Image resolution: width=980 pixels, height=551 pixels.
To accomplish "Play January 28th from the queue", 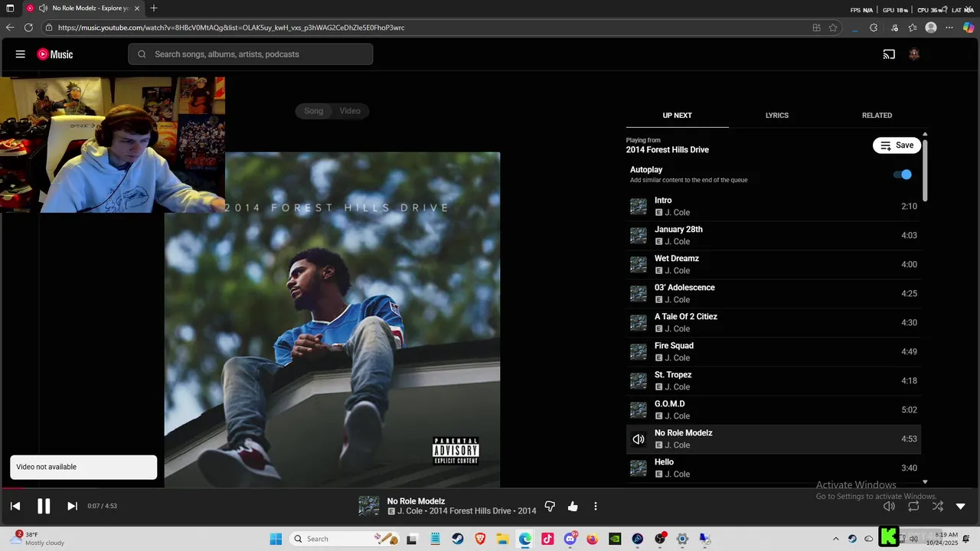I will 773,236.
